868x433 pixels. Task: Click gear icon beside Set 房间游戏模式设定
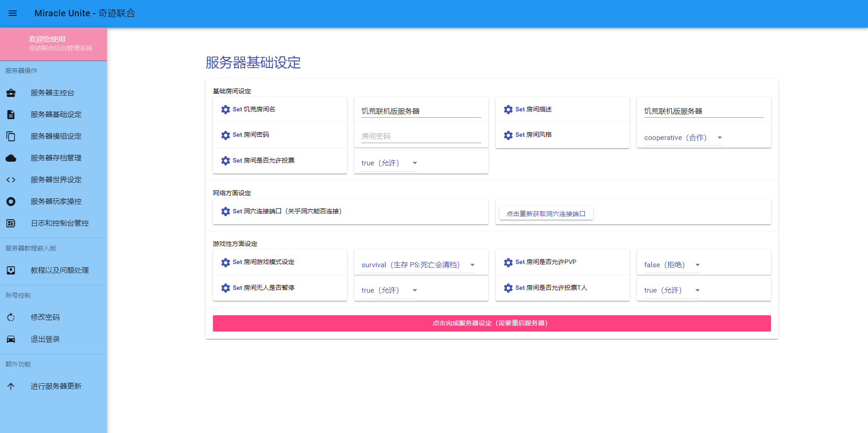click(x=226, y=262)
